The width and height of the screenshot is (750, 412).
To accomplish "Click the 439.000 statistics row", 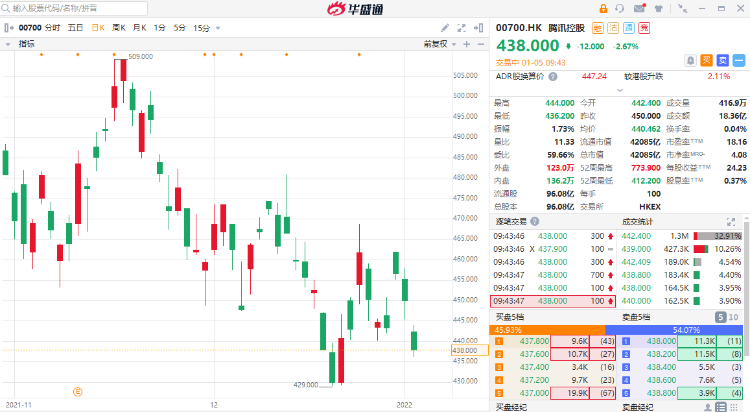I will point(682,249).
